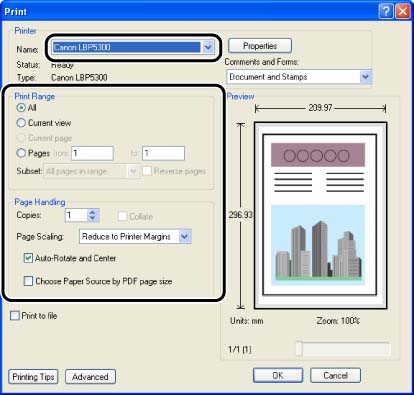Increase copies with the up arrow
The height and width of the screenshot is (395, 414).
93,212
